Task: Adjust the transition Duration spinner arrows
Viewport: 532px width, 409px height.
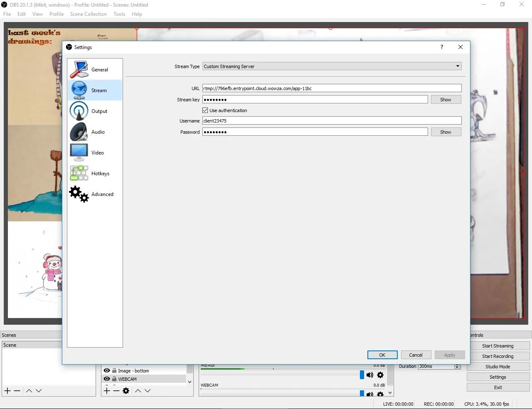Action: pos(457,366)
